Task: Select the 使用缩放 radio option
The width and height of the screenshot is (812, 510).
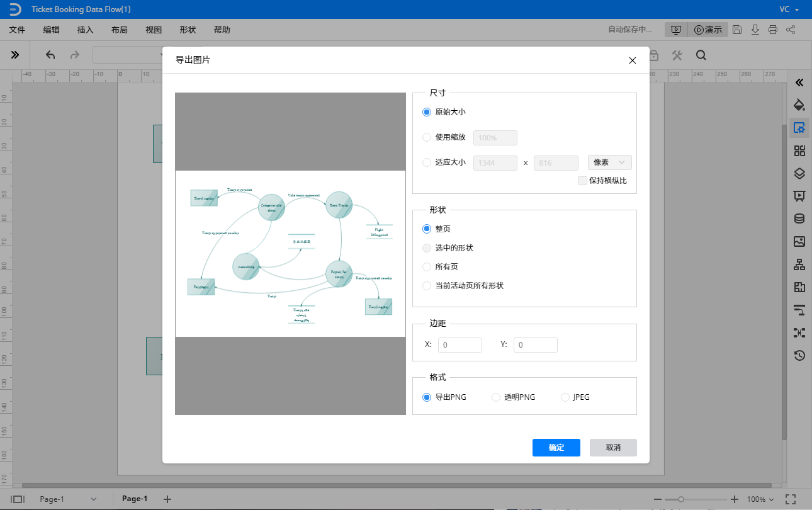Action: tap(427, 137)
